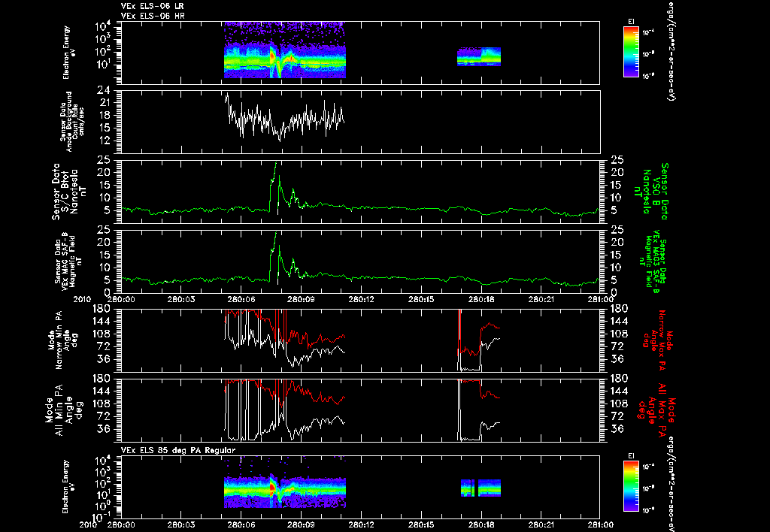Click the units label "ergs/(cm**2-sr-sec-eV)" at top right

(671, 50)
